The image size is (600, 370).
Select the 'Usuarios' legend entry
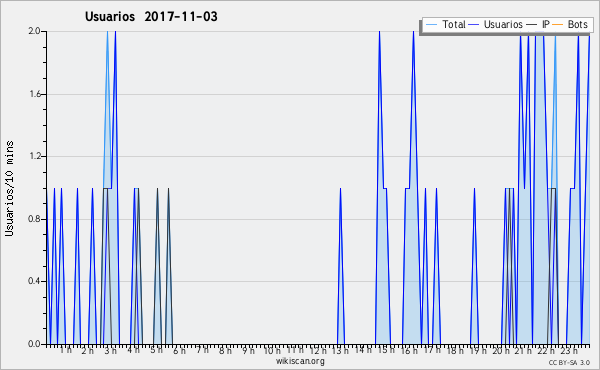(503, 24)
